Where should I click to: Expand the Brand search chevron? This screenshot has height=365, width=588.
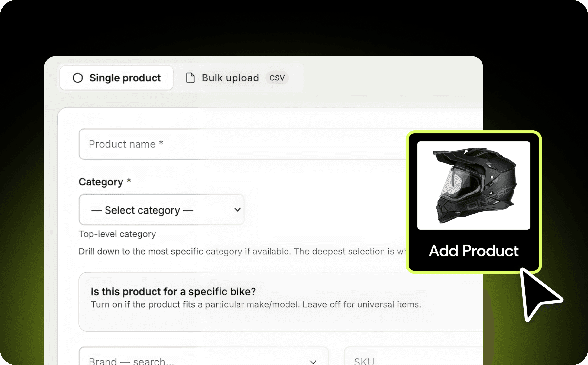(x=313, y=361)
